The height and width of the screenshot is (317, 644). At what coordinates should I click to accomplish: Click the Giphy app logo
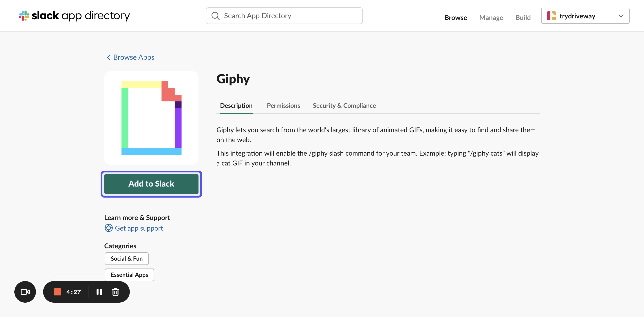[151, 118]
